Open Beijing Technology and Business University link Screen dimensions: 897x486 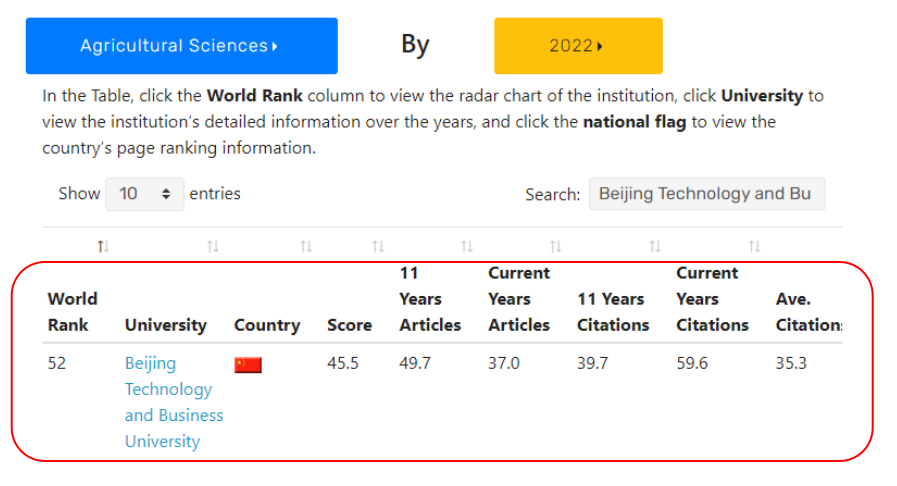click(x=173, y=402)
